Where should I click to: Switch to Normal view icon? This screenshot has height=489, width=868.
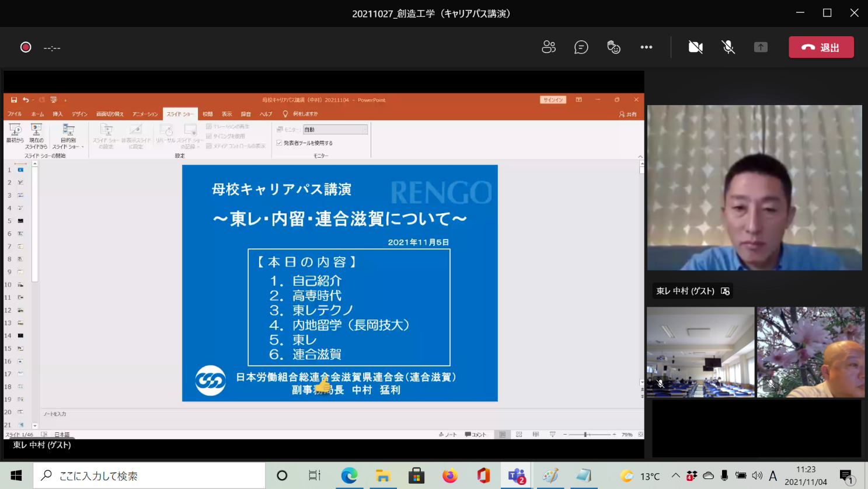pos(503,435)
